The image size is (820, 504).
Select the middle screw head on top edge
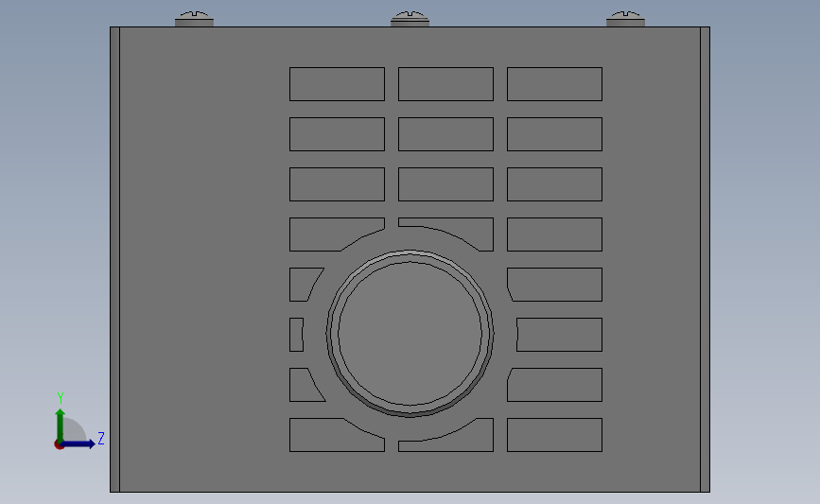click(x=410, y=19)
